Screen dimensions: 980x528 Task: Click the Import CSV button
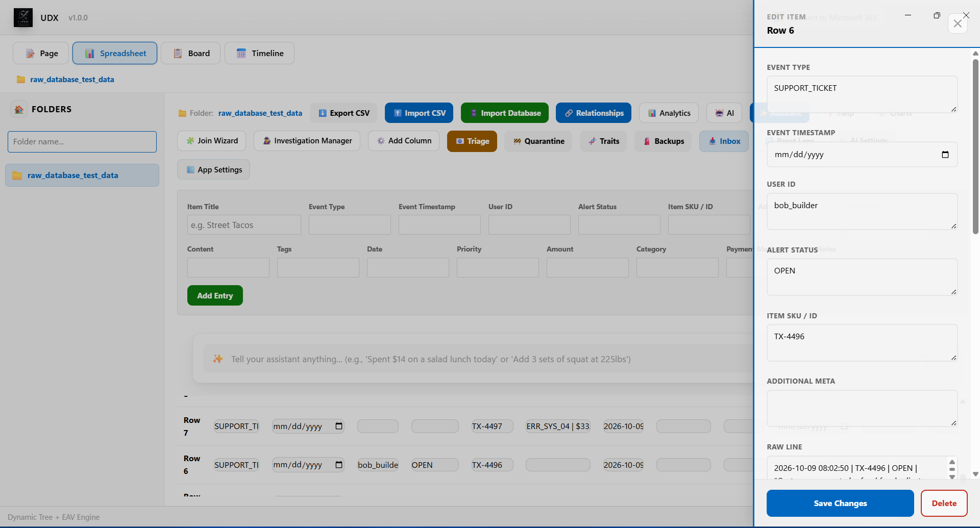coord(419,113)
